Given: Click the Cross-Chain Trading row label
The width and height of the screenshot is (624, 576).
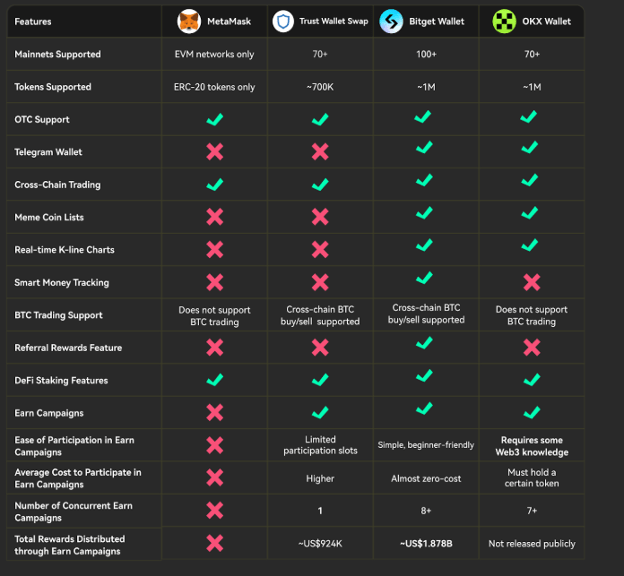Looking at the screenshot, I should pyautogui.click(x=57, y=185).
